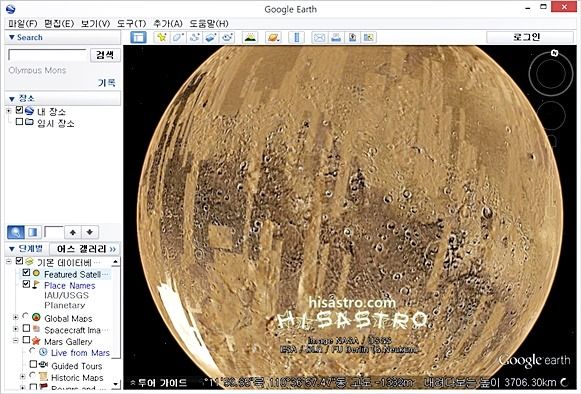Click inside the search input field

pyautogui.click(x=47, y=55)
